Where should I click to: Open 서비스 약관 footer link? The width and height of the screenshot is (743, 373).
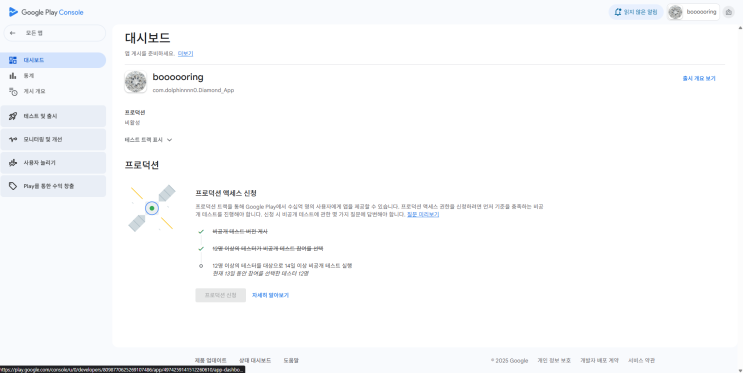coord(642,361)
